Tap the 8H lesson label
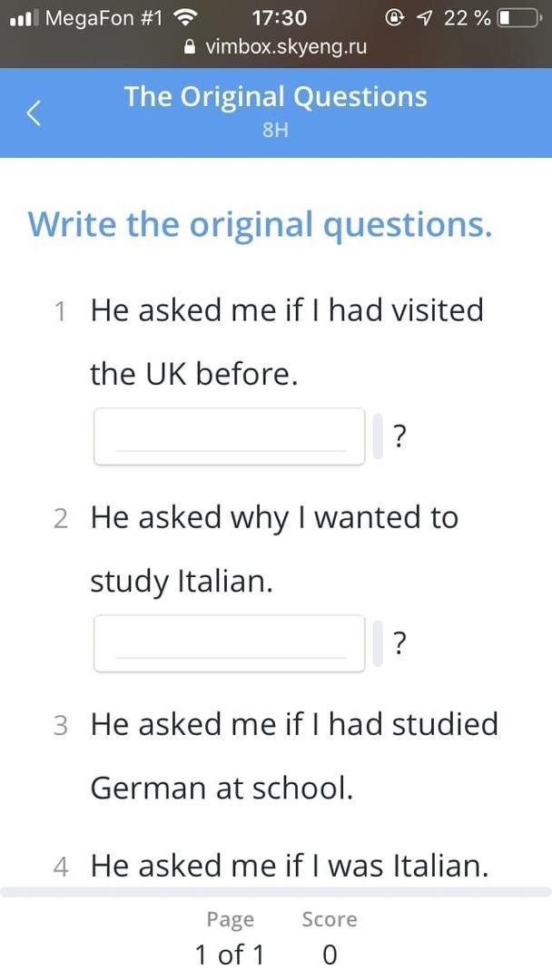Image resolution: width=552 pixels, height=980 pixels. pos(275,131)
